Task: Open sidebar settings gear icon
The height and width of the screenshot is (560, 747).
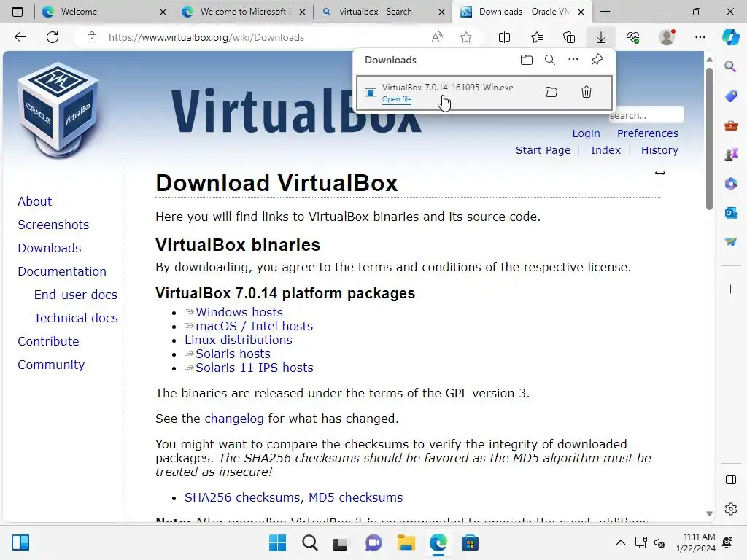Action: click(x=731, y=509)
